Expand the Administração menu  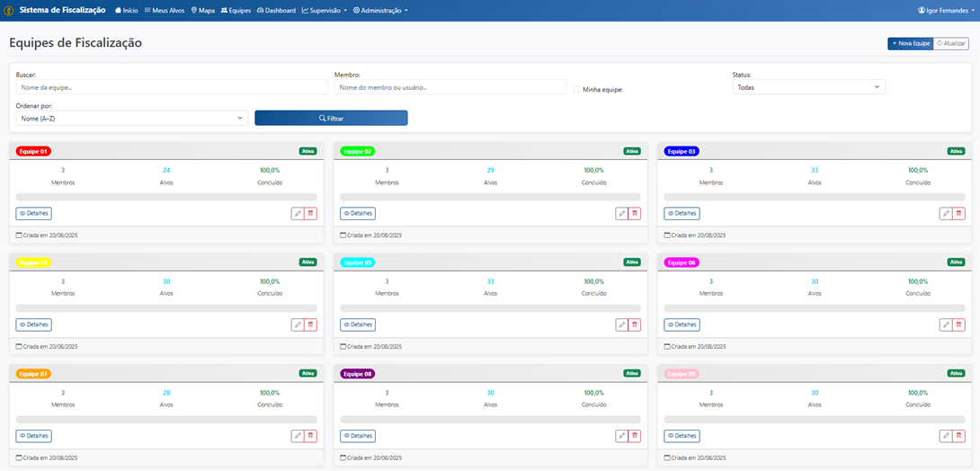pyautogui.click(x=380, y=11)
